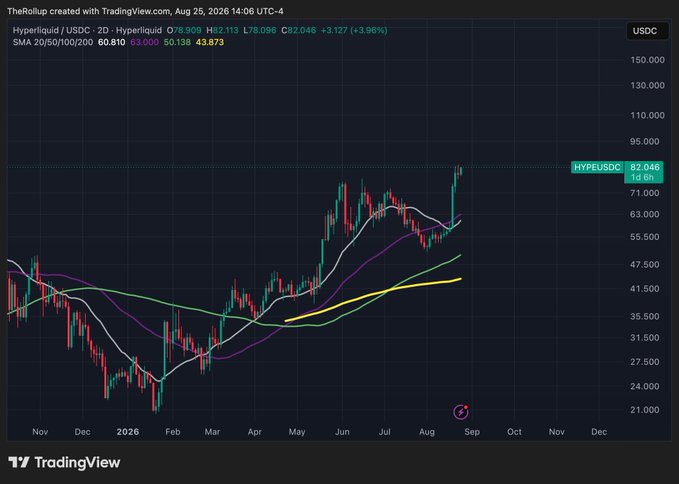Click the 71.000 price axis label
679x484 pixels.
tap(645, 193)
